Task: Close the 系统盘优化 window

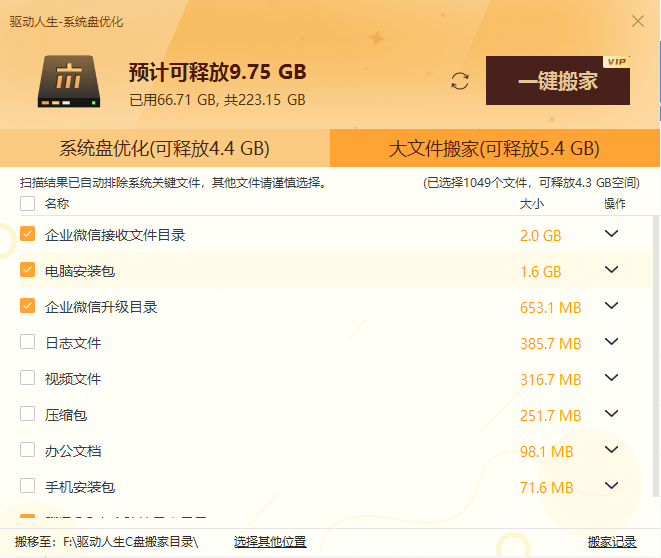Action: pos(638,21)
